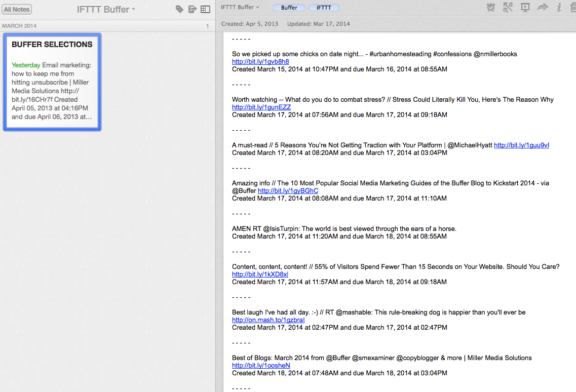
Task: Click the line mentioning #urbanhomesteading
Action: click(374, 54)
